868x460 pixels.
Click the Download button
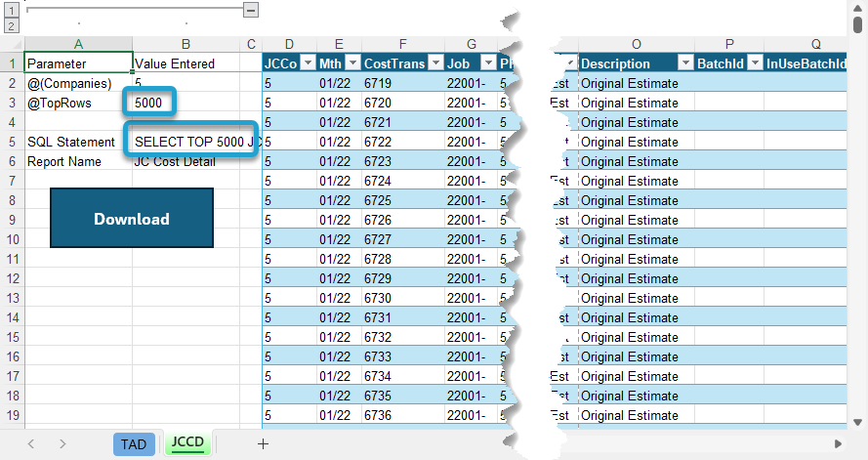pos(132,218)
